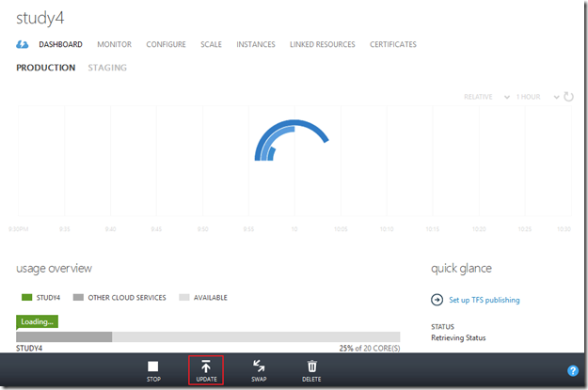
Task: Click the Update upload arrow icon
Action: click(206, 366)
